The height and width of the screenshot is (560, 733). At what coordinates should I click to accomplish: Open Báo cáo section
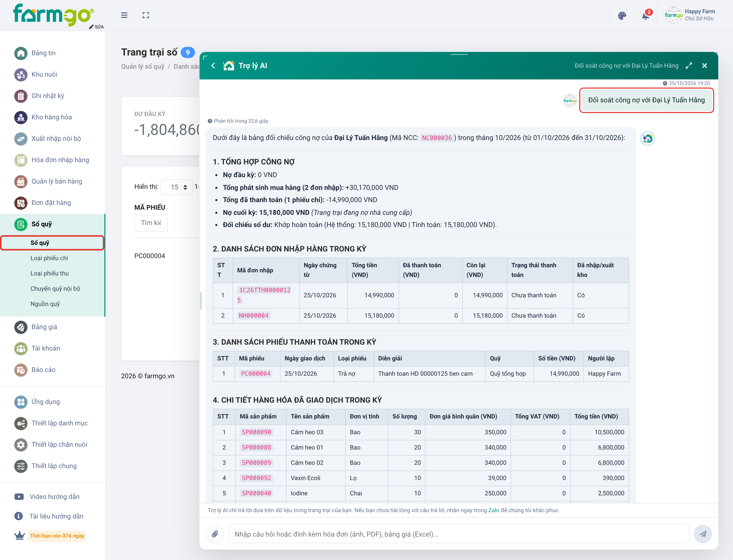point(53,370)
